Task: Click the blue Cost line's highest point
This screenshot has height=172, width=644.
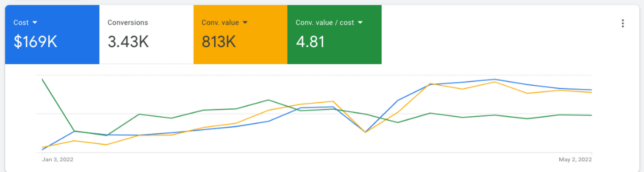Action: [x=495, y=79]
